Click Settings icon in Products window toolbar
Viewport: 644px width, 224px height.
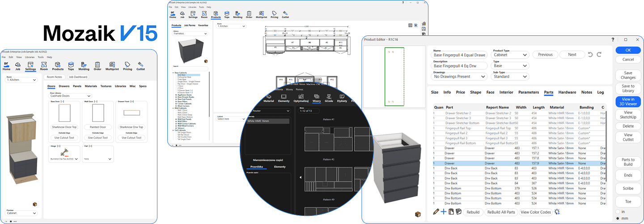click(x=193, y=15)
